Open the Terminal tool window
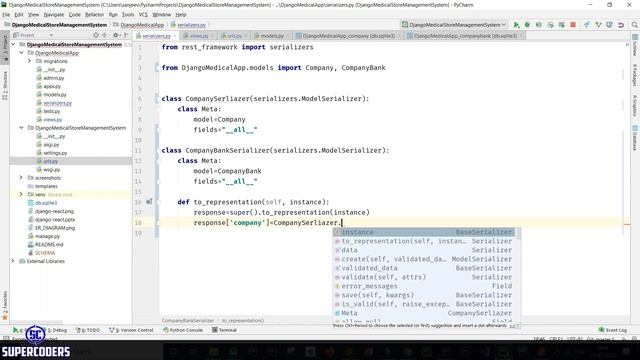The height and width of the screenshot is (360, 640). [224, 330]
